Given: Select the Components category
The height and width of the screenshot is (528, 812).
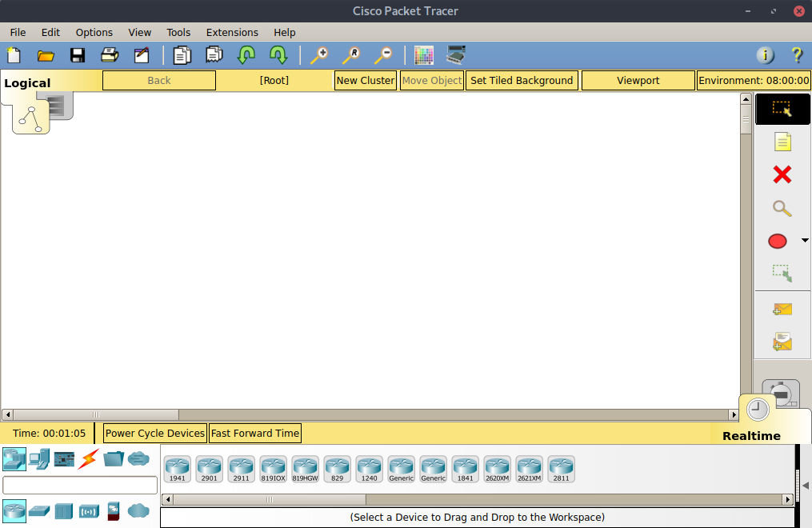Looking at the screenshot, I should (x=64, y=459).
